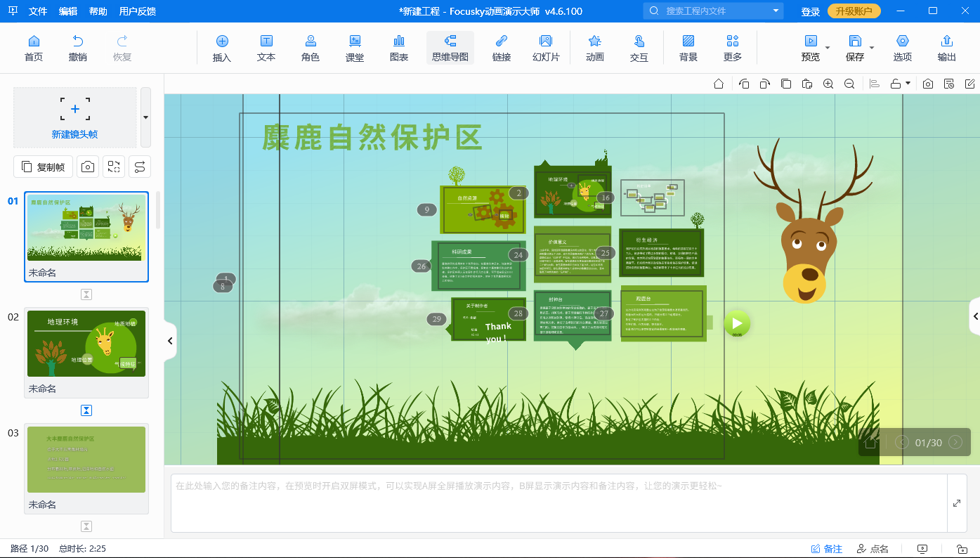Click the edit pencil icon in canvas toolbar

[x=970, y=84]
